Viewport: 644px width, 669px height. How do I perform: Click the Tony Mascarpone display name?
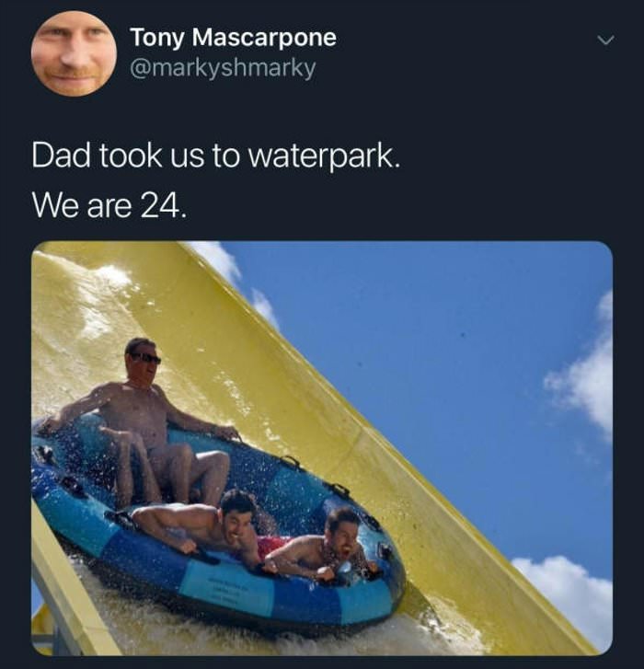pyautogui.click(x=234, y=37)
